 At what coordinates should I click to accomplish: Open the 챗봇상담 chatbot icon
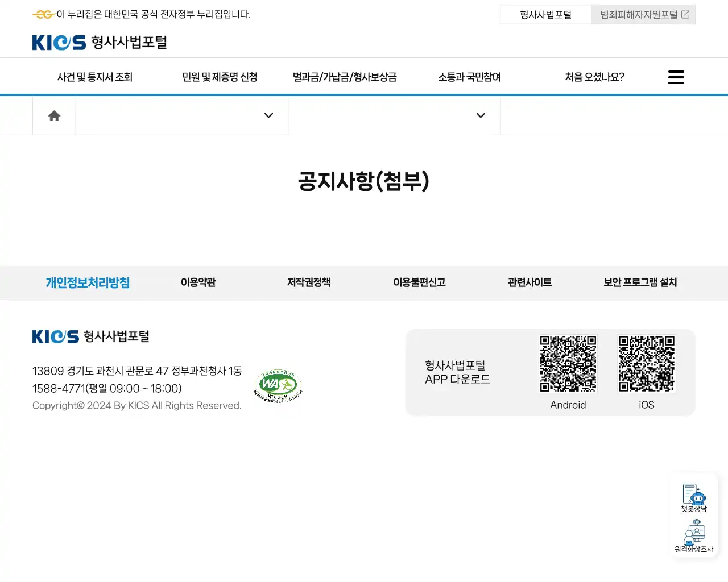click(x=694, y=498)
